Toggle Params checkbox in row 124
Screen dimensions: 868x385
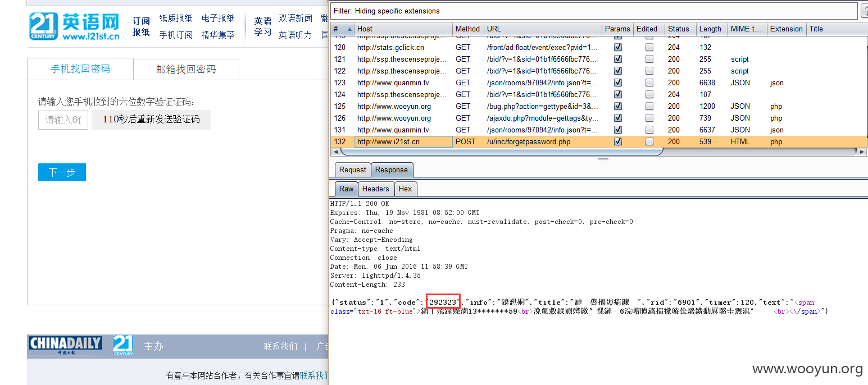point(618,94)
